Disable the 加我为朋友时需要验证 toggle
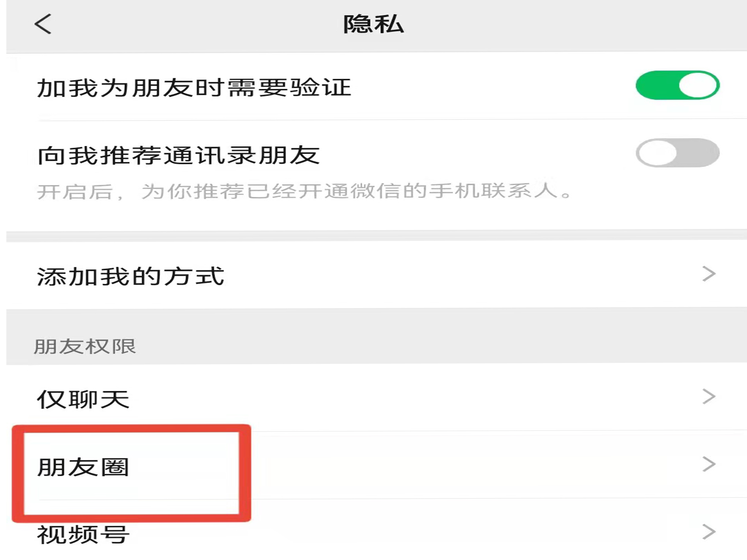 coord(677,85)
